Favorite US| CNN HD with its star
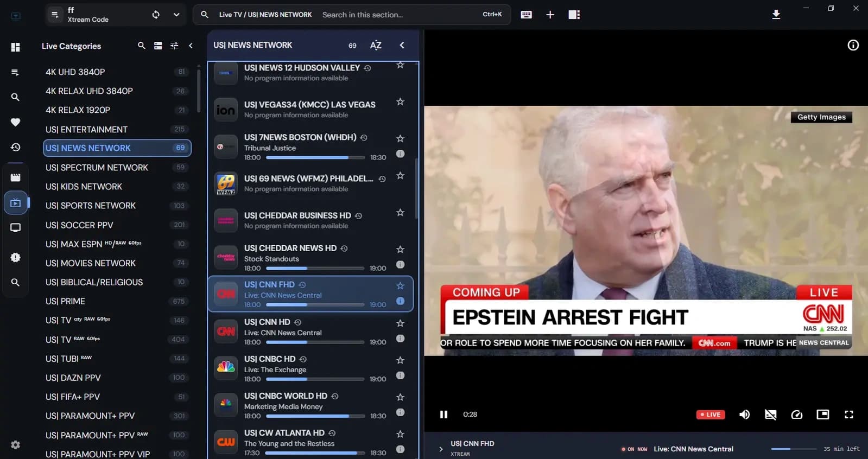This screenshot has width=868, height=459. (400, 323)
